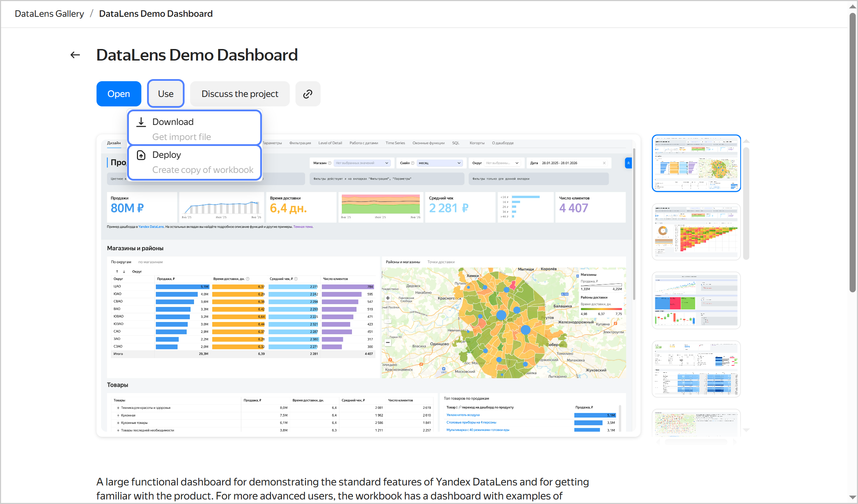Screen dimensions: 858x504
Task: Click help icon next to Магазин filter
Action: pyautogui.click(x=330, y=163)
